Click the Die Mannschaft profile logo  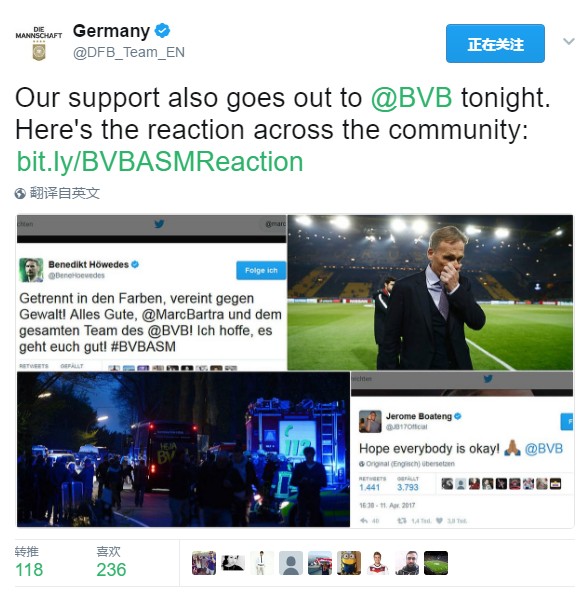[x=39, y=43]
